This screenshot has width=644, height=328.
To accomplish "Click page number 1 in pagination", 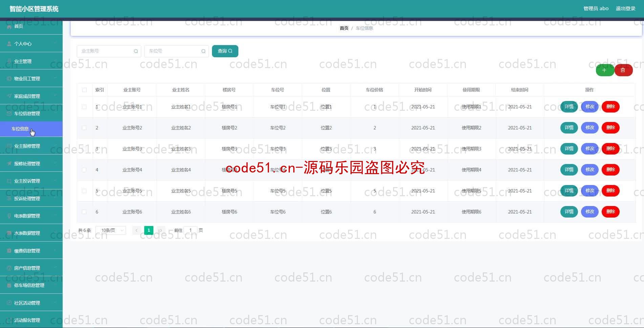I will tap(149, 230).
